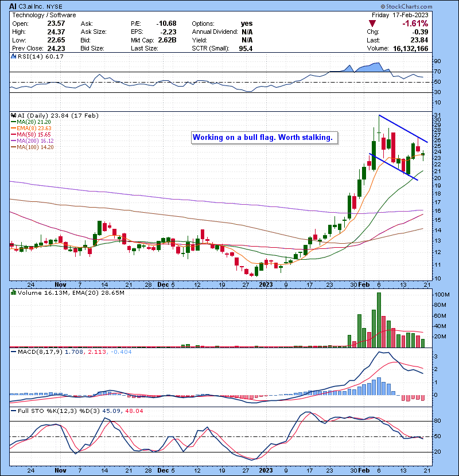This screenshot has height=476, width=459.
Task: Click the Last price 23.84 in header
Action: pyautogui.click(x=419, y=40)
